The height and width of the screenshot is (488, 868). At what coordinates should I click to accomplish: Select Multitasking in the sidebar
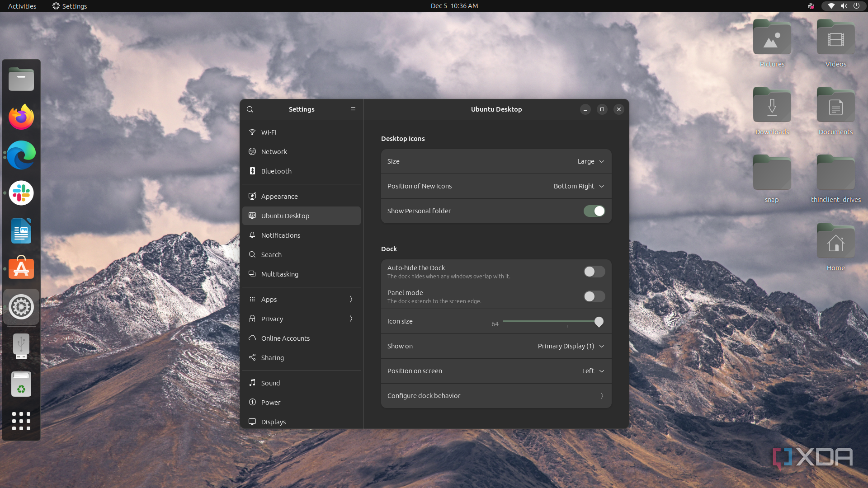click(302, 274)
